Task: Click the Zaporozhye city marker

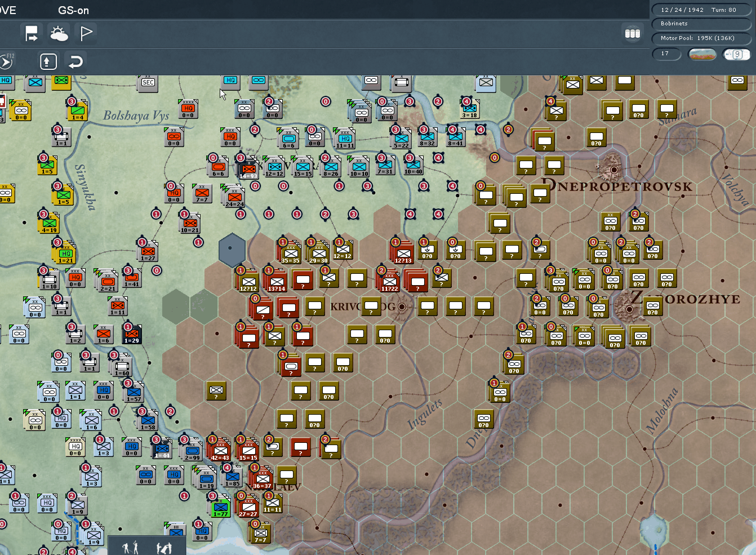Action: [629, 309]
